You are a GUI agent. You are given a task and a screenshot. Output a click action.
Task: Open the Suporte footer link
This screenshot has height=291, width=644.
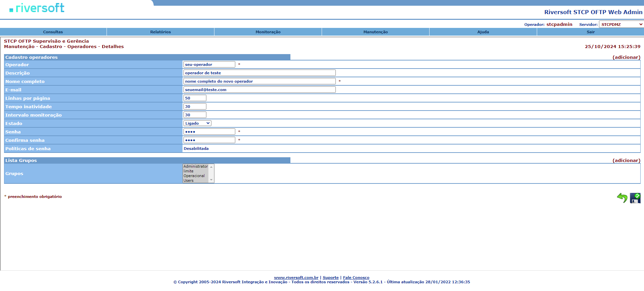pos(331,278)
